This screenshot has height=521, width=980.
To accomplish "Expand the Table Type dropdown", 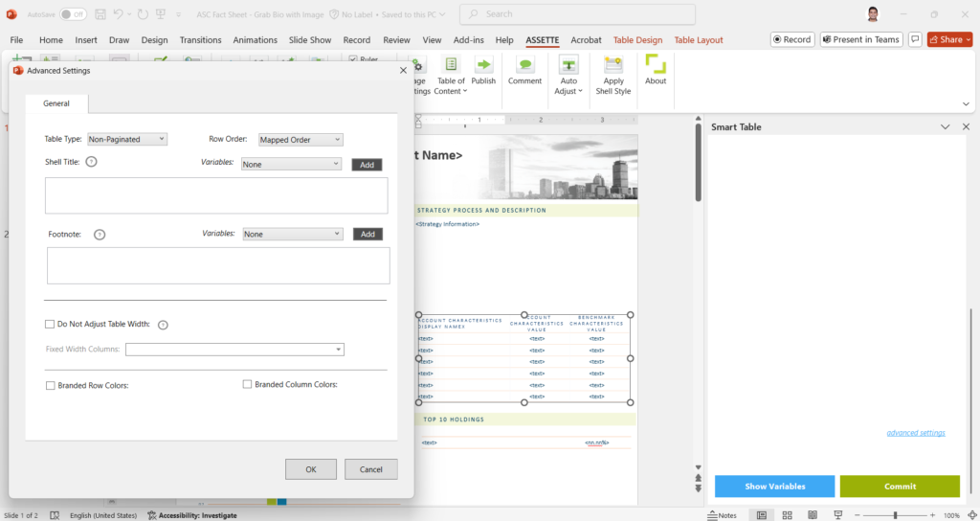I will 127,140.
